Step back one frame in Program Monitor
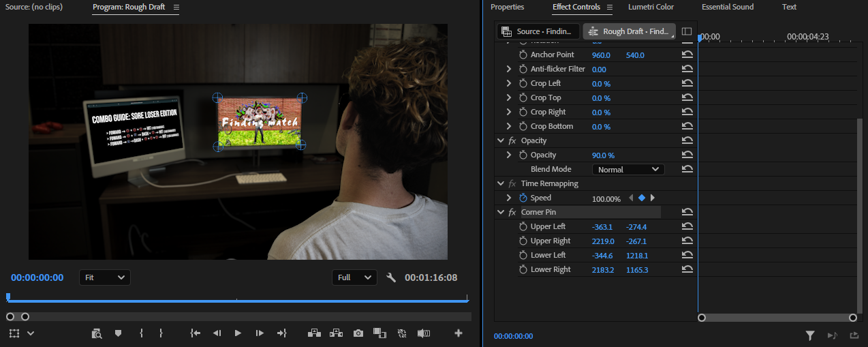The image size is (868, 347). click(x=217, y=333)
